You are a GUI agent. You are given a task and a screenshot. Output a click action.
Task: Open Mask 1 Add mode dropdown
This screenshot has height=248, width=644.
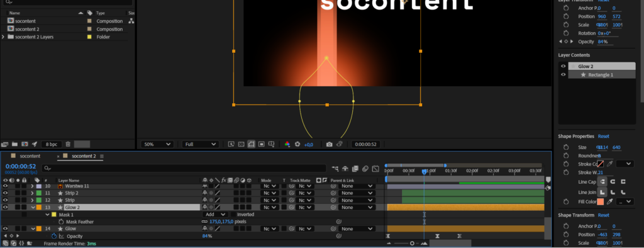[215, 214]
